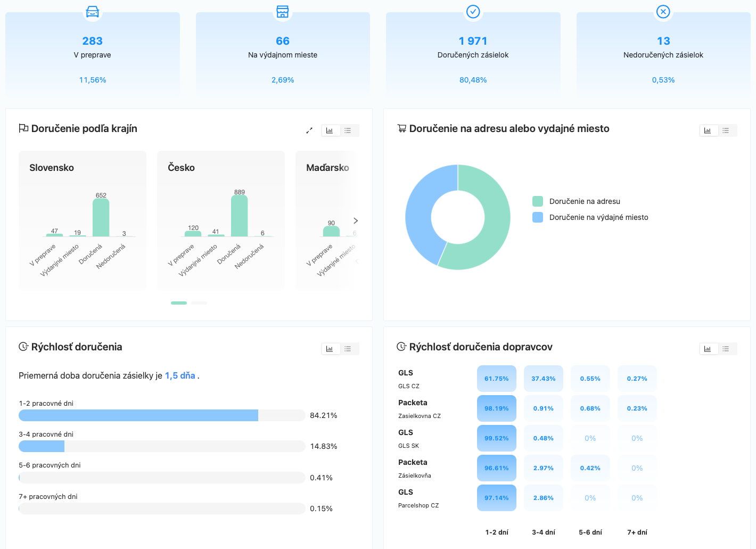Click the GLS CZ 61.75% cell

(x=497, y=379)
